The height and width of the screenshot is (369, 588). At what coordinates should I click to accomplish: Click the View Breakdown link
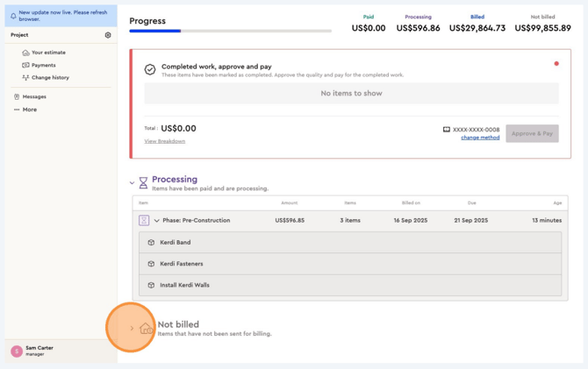(164, 141)
